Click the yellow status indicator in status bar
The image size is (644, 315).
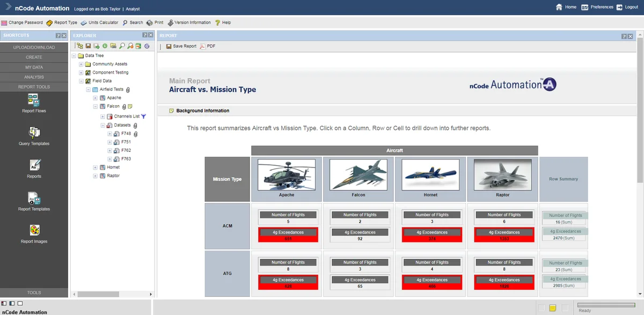pyautogui.click(x=553, y=308)
